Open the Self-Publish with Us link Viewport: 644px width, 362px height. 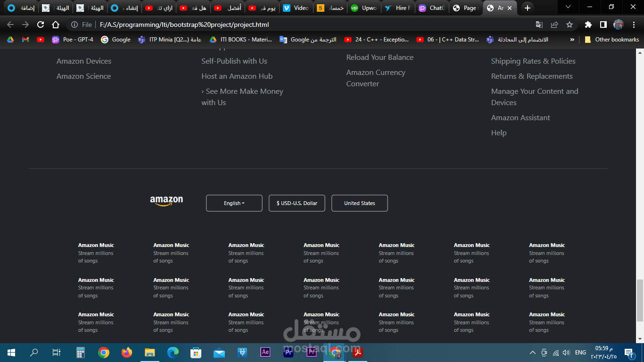pyautogui.click(x=234, y=61)
